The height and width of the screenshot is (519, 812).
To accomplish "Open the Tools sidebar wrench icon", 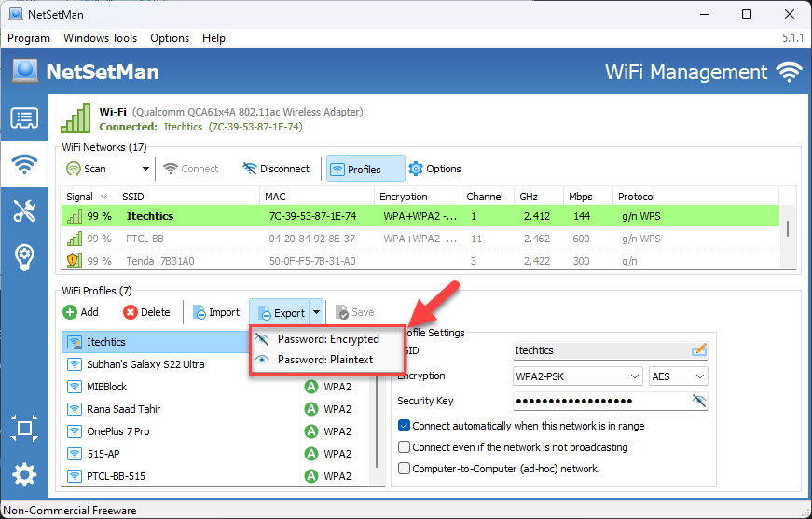I will coord(24,211).
